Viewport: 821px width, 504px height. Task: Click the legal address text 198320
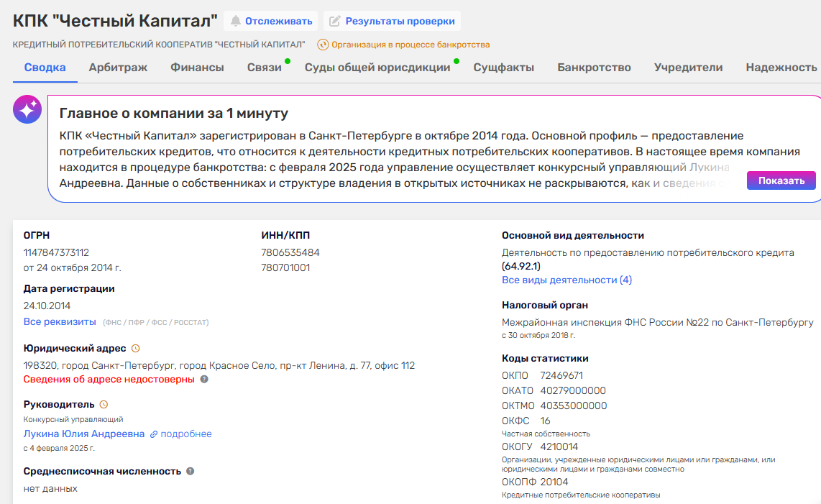click(x=219, y=365)
